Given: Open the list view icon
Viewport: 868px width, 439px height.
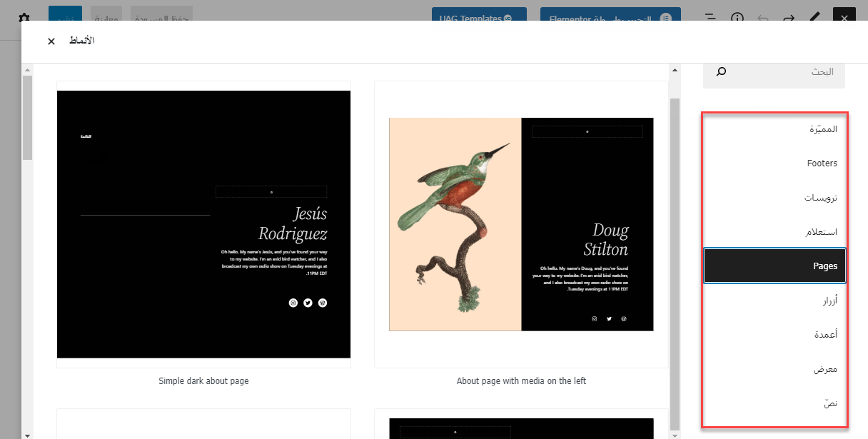Looking at the screenshot, I should click(711, 18).
